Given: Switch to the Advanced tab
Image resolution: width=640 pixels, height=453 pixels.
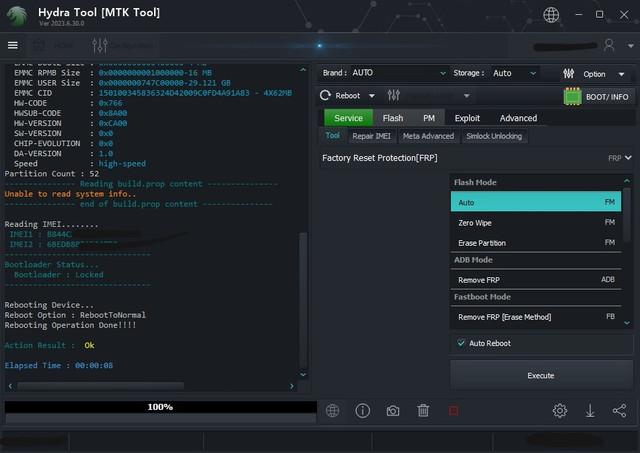Looking at the screenshot, I should tap(518, 118).
